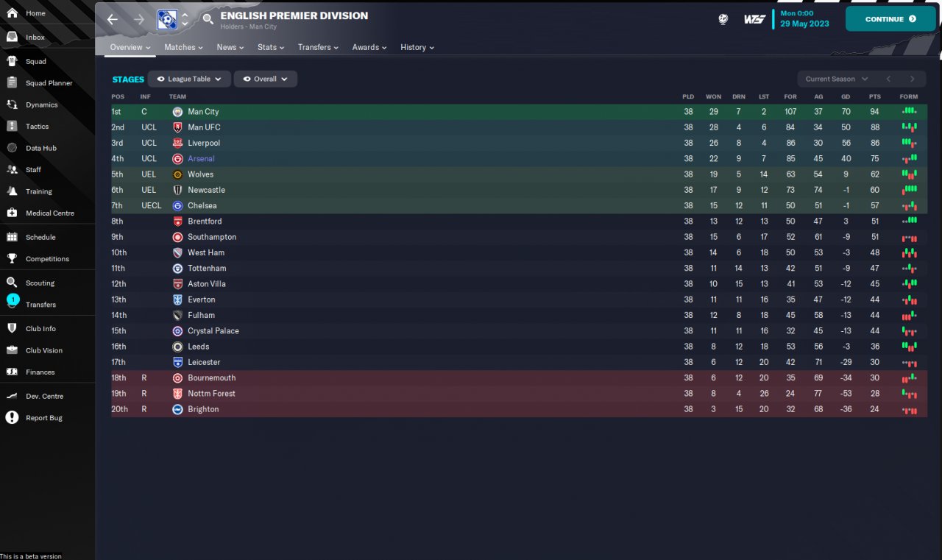942x560 pixels.
Task: Open the Stats menu tab
Action: (x=271, y=47)
